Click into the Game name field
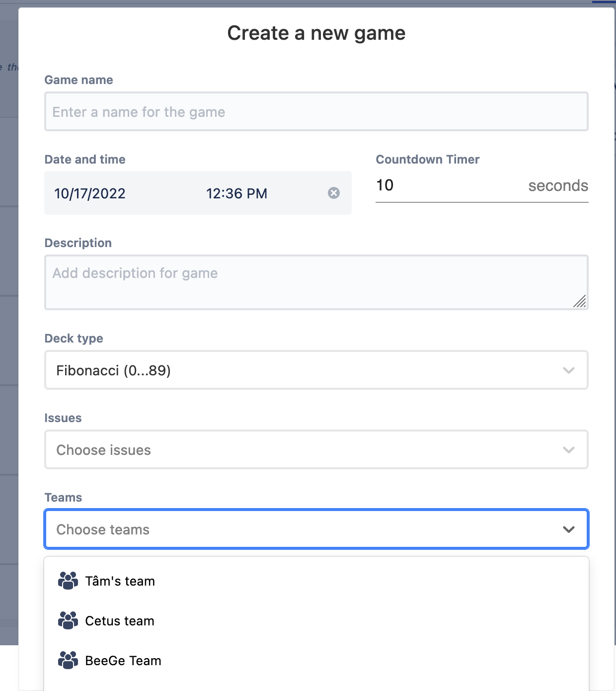Image resolution: width=616 pixels, height=691 pixels. 316,112
